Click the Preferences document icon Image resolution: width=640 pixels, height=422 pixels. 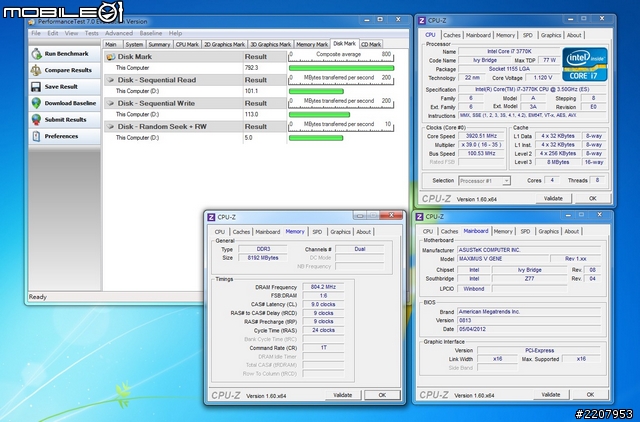pos(36,136)
